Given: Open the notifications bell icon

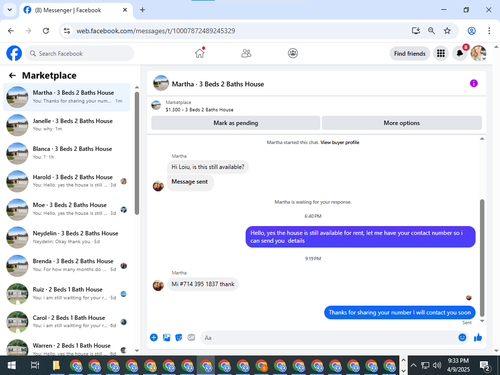Looking at the screenshot, I should (460, 53).
